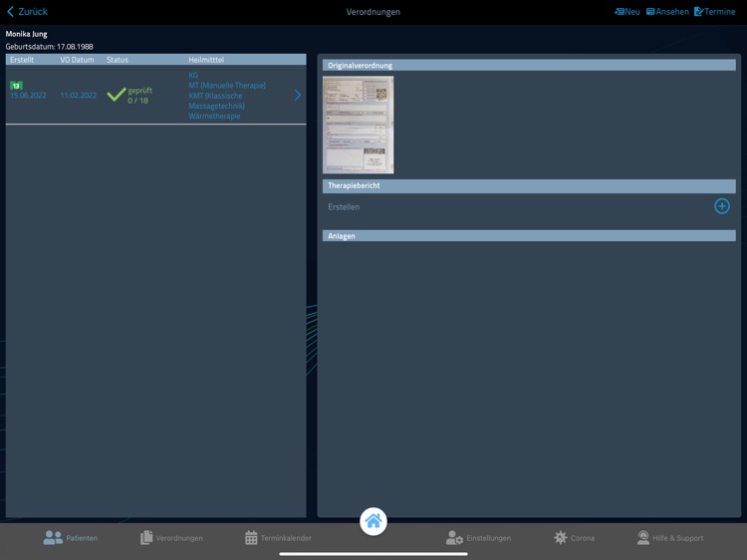This screenshot has width=747, height=560.
Task: Open the Patienten tab
Action: [x=71, y=538]
